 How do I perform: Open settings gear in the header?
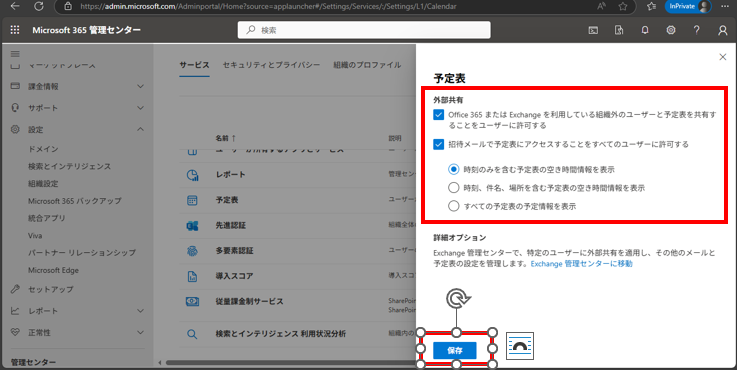pyautogui.click(x=671, y=30)
